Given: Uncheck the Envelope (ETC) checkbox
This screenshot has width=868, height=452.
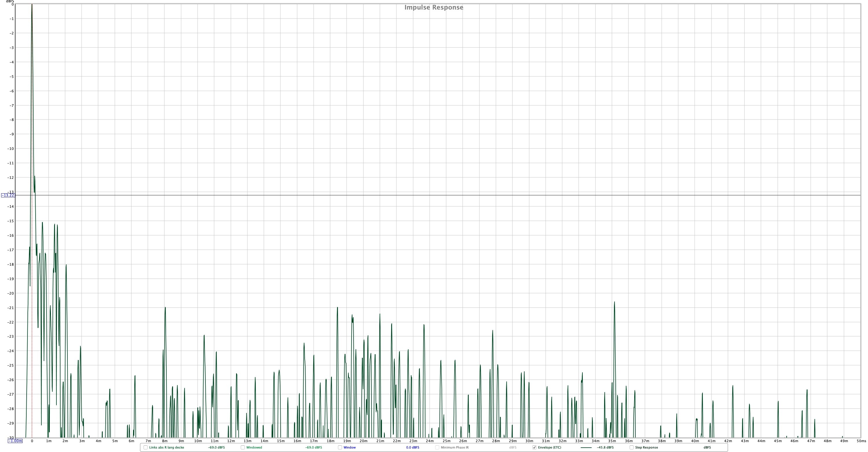Looking at the screenshot, I should coord(534,447).
